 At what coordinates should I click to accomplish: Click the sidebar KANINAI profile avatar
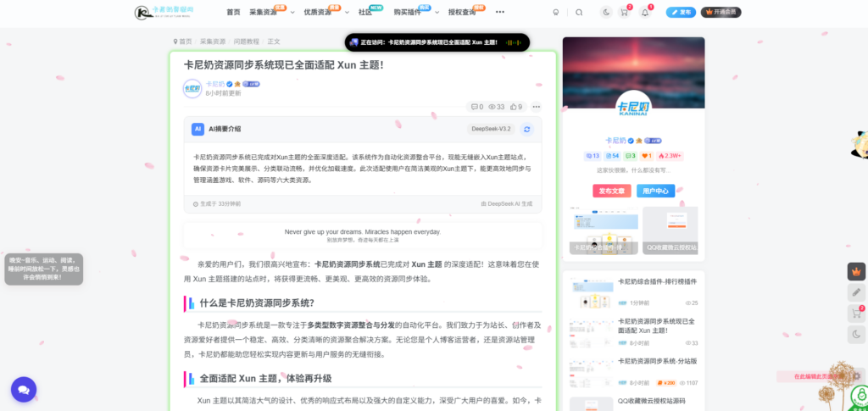coord(633,108)
